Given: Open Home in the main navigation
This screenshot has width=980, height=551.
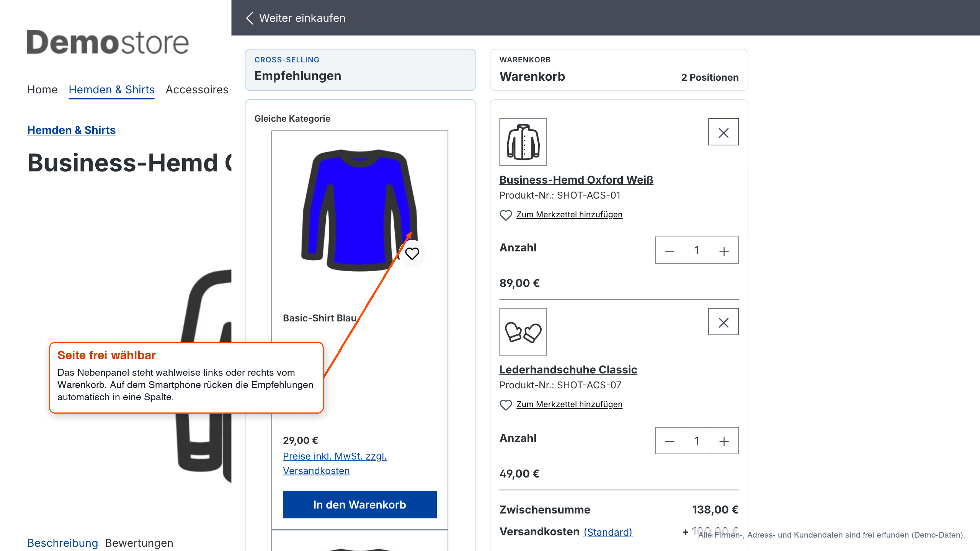Looking at the screenshot, I should [42, 90].
